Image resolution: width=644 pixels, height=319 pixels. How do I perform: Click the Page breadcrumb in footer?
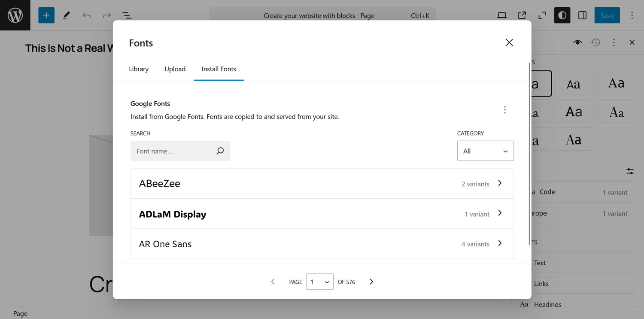(20, 313)
